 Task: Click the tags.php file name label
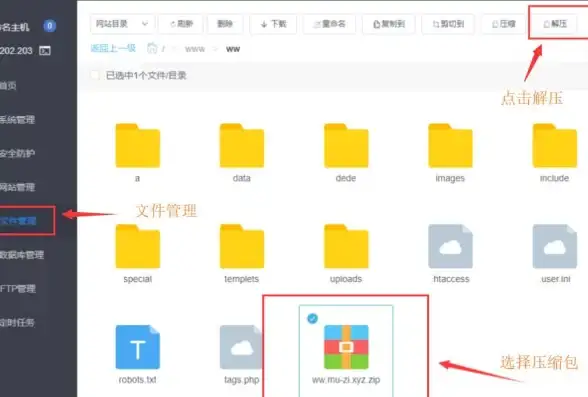[242, 380]
